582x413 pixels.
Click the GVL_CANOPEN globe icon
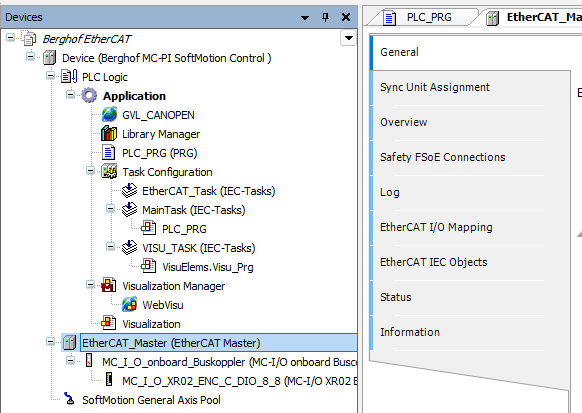109,115
